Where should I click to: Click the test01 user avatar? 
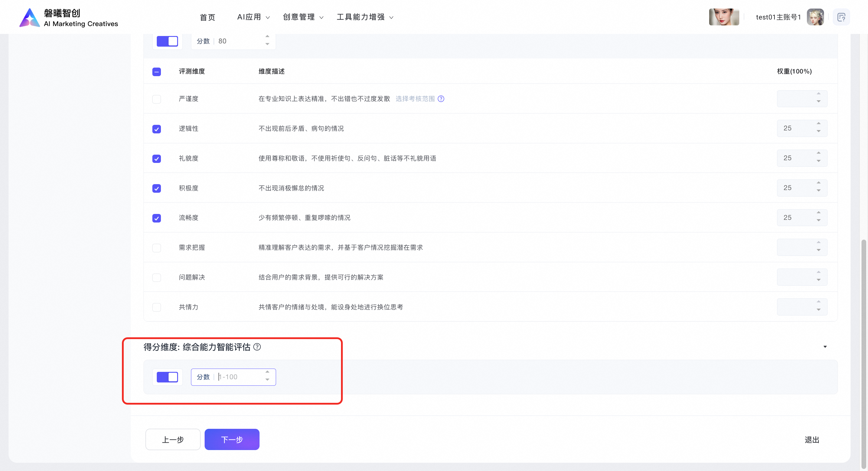coord(815,17)
